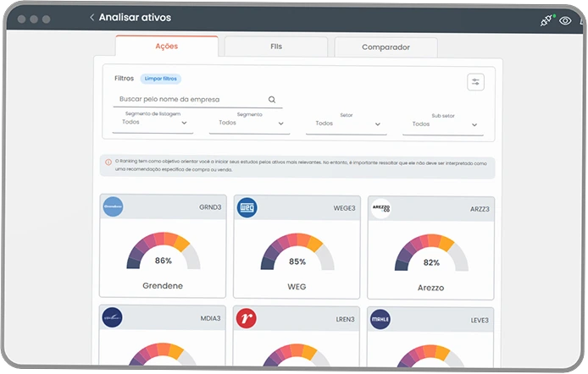The image size is (588, 374).
Task: Open the Segmento dropdown
Action: click(x=249, y=123)
